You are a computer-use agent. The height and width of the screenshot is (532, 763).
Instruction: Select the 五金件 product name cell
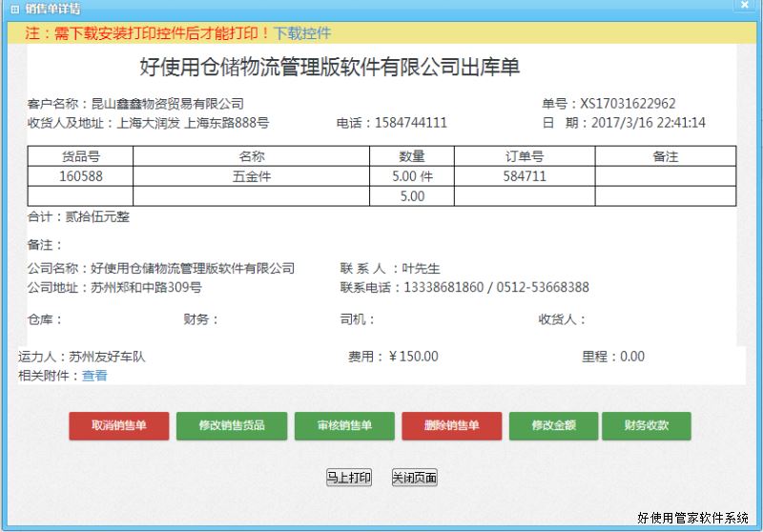(252, 176)
